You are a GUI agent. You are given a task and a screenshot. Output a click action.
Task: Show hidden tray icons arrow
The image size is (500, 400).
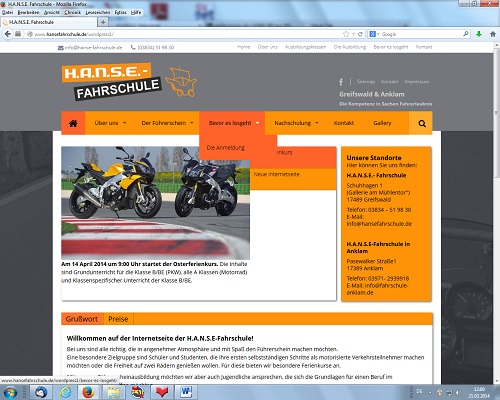pyautogui.click(x=430, y=393)
